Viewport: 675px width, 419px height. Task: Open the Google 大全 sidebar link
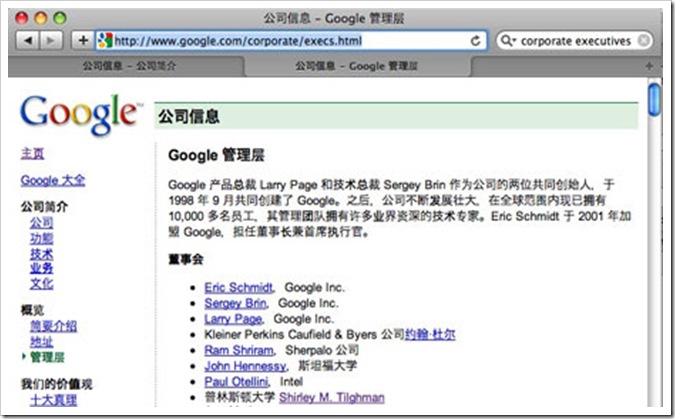[x=53, y=180]
